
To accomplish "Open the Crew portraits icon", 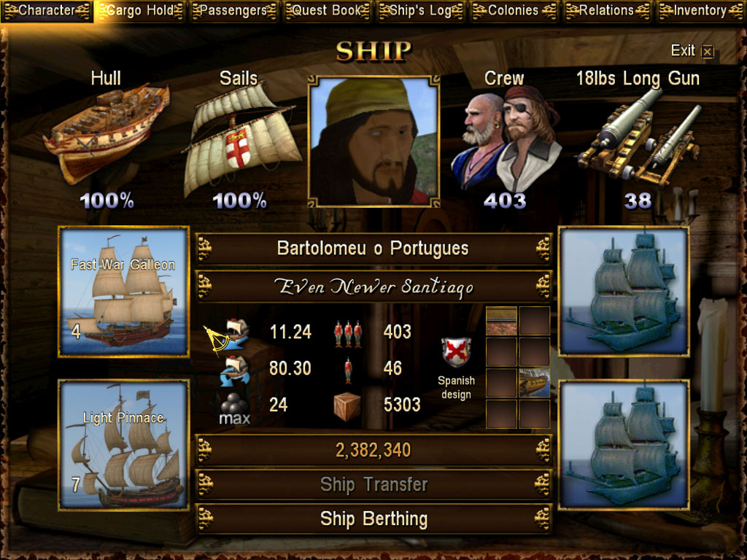I will (506, 138).
